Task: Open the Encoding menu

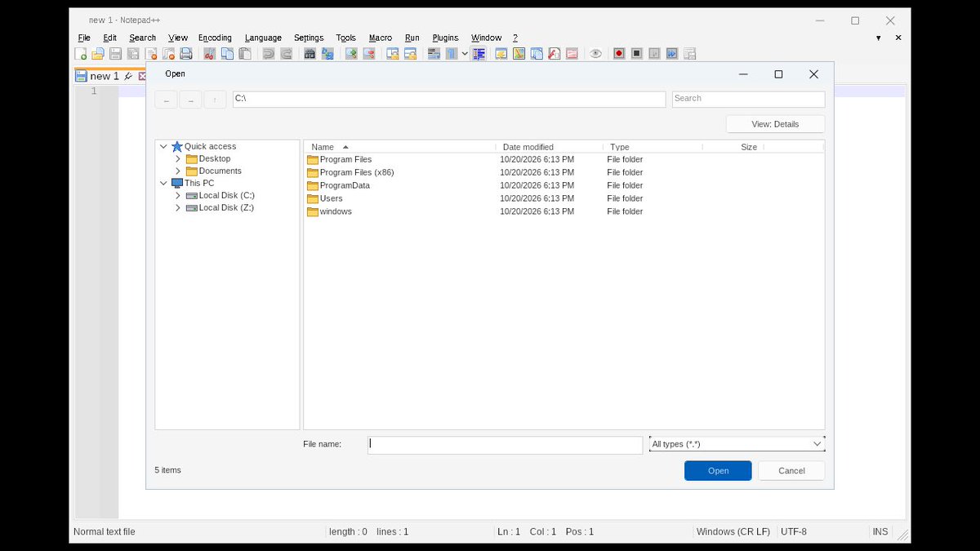Action: click(x=215, y=38)
